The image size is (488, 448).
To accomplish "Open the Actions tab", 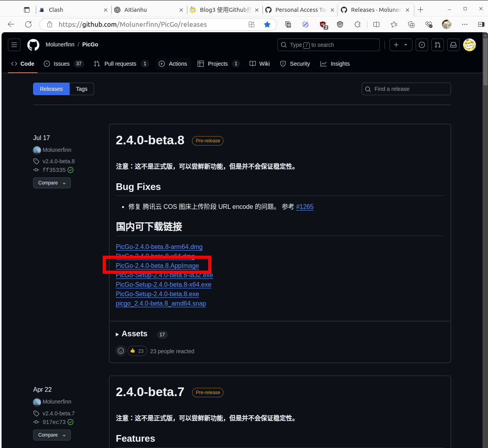I will (173, 64).
